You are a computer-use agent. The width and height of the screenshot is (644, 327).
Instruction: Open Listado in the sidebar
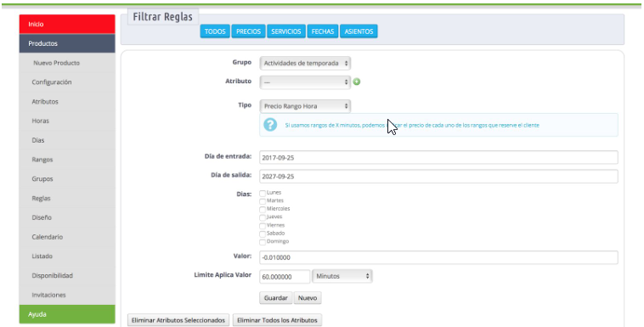click(x=67, y=256)
